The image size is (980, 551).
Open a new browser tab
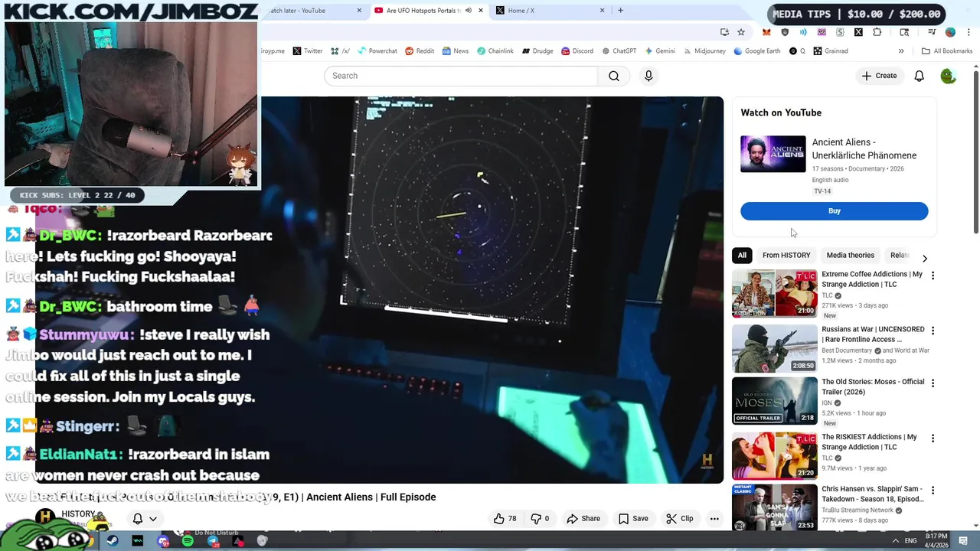620,11
